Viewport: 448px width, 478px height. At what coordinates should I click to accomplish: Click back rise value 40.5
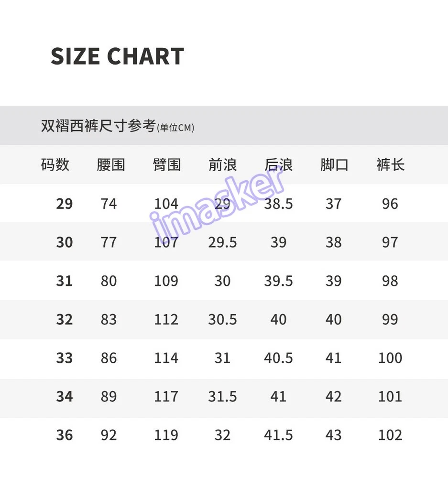[278, 358]
